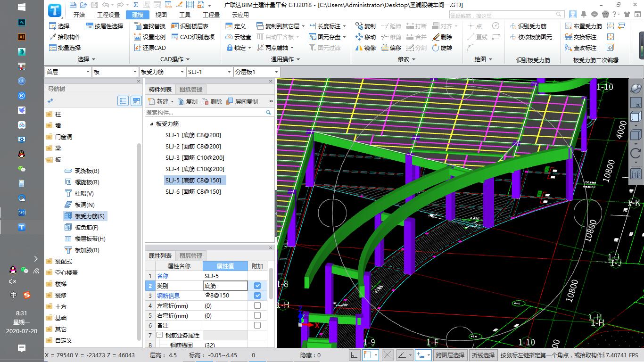Click the 云检查 cloud check tool

click(238, 37)
